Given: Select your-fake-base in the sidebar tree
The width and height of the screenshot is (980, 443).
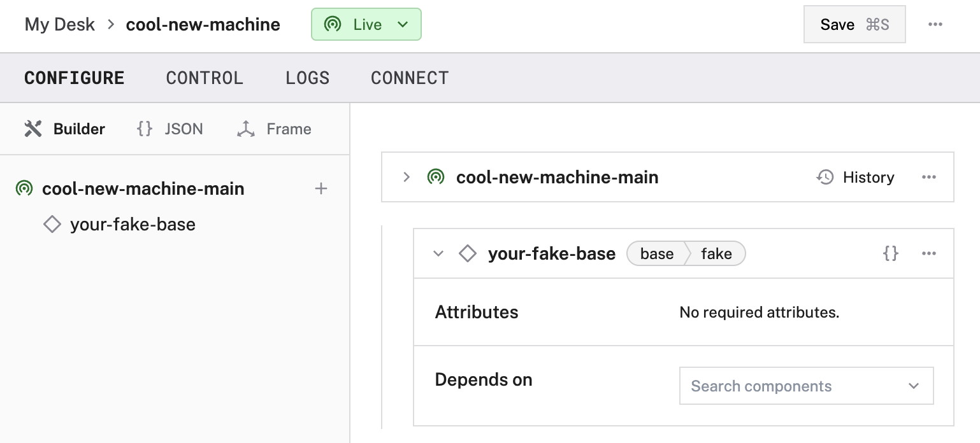Looking at the screenshot, I should point(133,224).
